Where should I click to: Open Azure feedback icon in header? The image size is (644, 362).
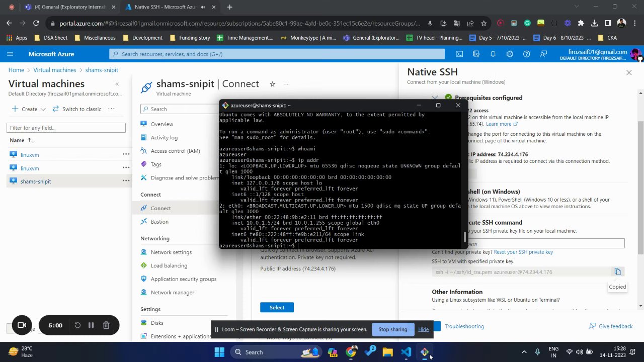[543, 54]
